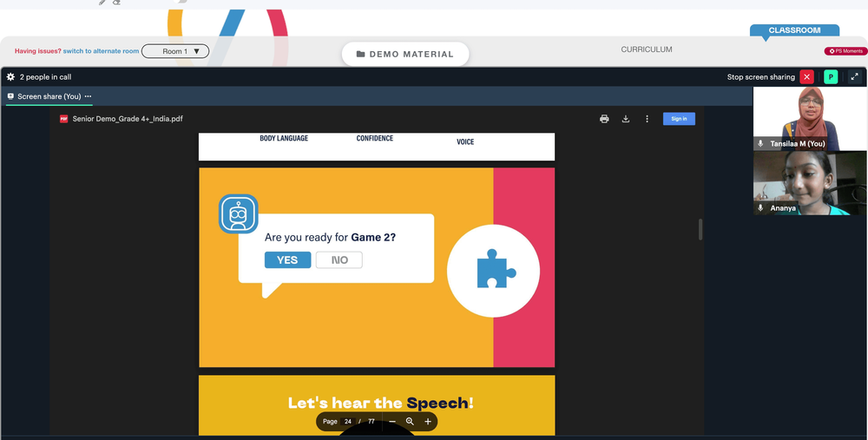Select Ananya's video thumbnail
This screenshot has height=440, width=868.
pos(809,183)
